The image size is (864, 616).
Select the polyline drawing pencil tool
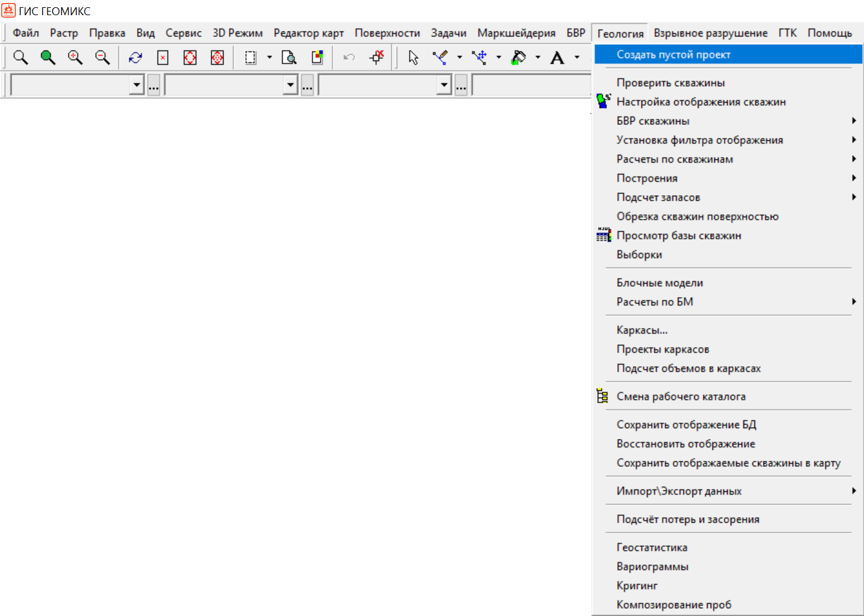coord(440,58)
